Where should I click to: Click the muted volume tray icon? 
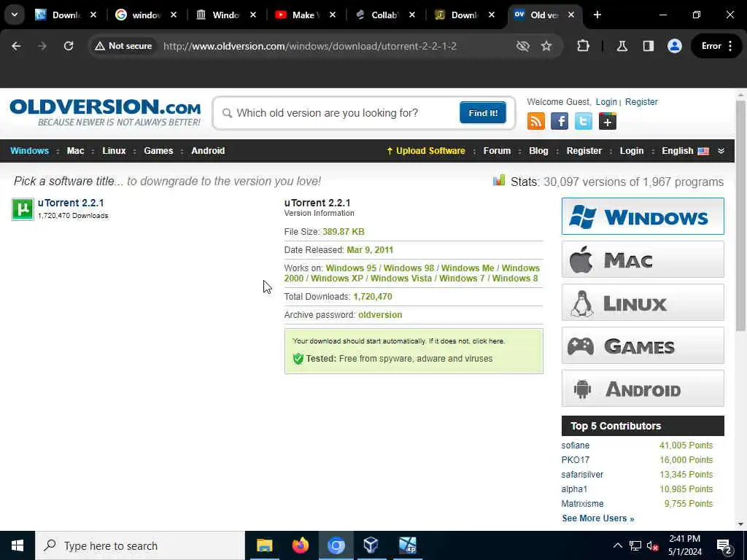coord(653,546)
